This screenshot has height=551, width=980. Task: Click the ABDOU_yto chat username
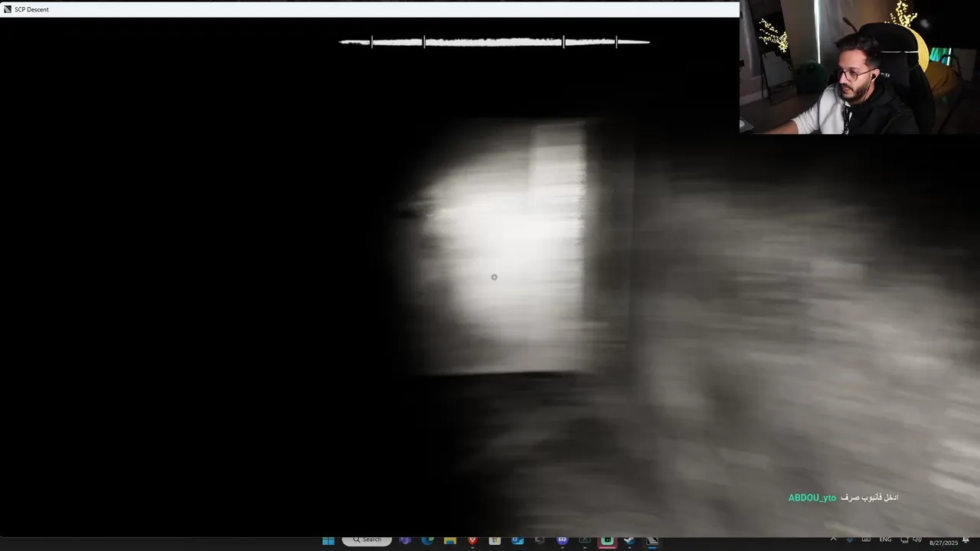(x=812, y=498)
